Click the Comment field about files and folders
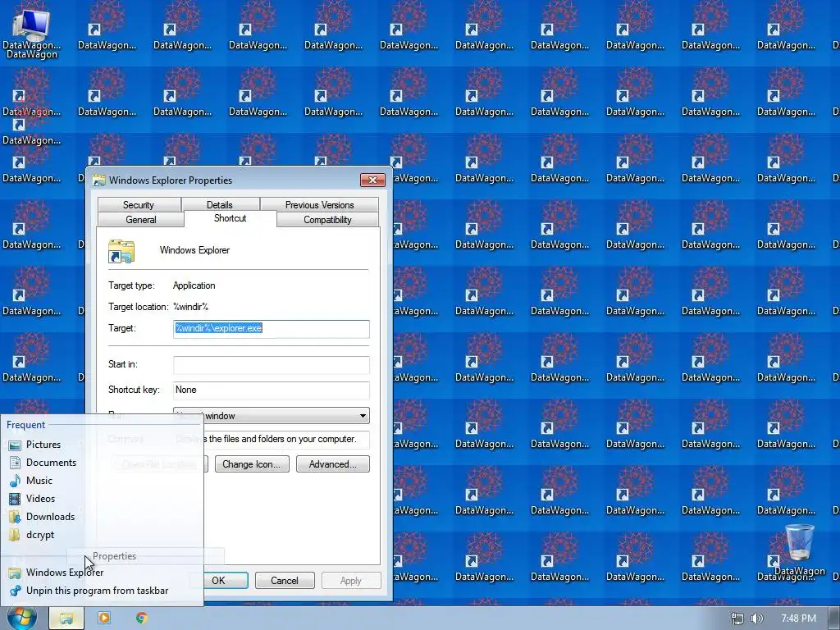 pyautogui.click(x=271, y=440)
